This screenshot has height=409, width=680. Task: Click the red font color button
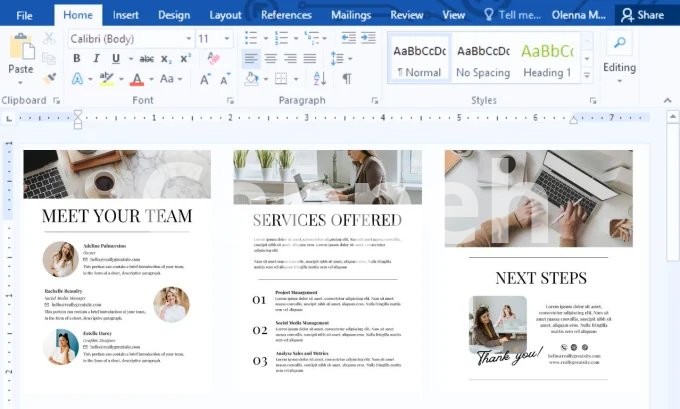[137, 79]
